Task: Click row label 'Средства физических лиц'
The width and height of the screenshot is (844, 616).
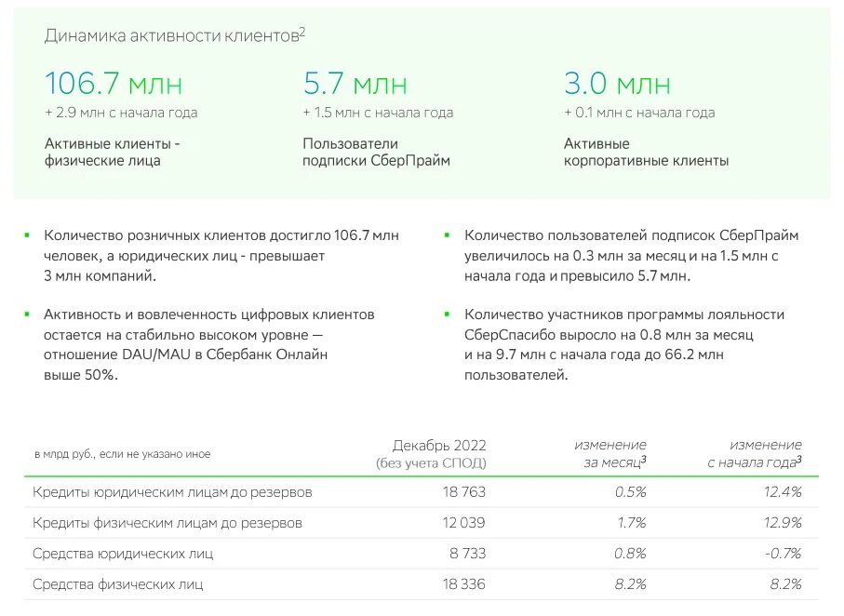Action: (118, 584)
